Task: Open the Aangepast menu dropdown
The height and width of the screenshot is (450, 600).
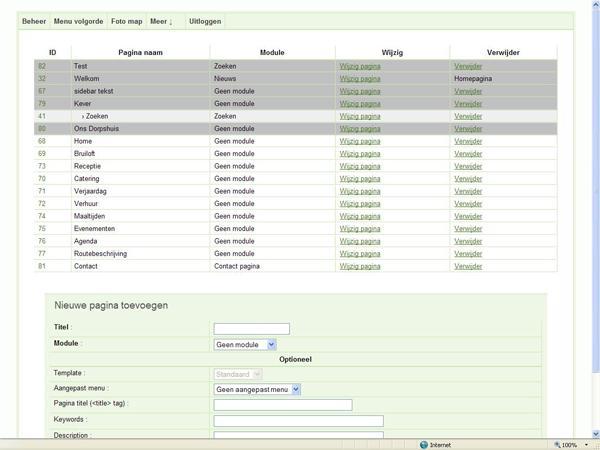Action: coord(257,390)
